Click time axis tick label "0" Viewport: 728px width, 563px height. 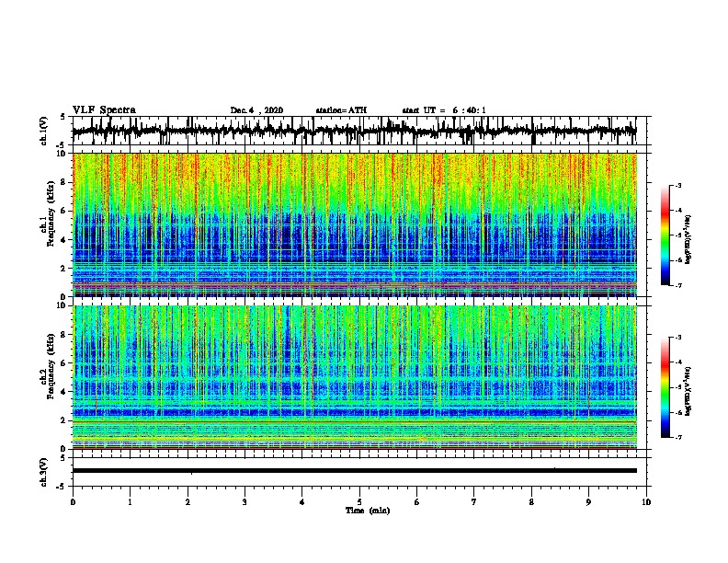pyautogui.click(x=73, y=502)
